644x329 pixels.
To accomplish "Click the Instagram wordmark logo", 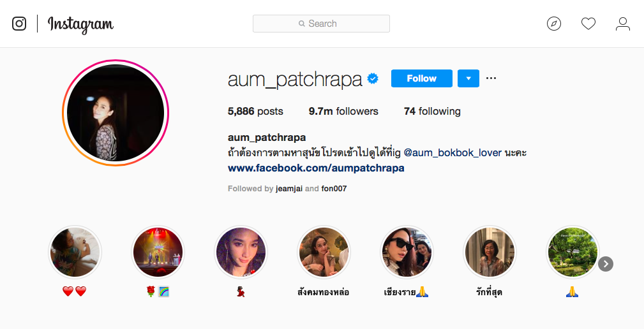I will [x=80, y=25].
